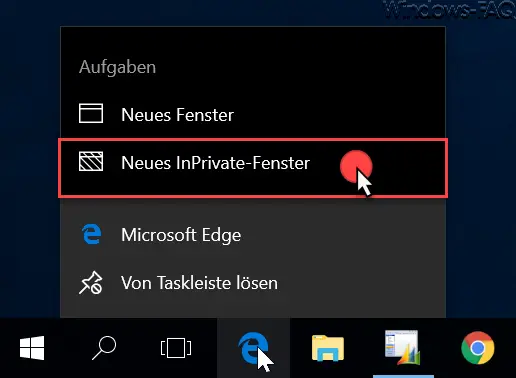This screenshot has height=378, width=516.
Task: Open the chart-icon app on the taskbar
Action: click(x=402, y=347)
